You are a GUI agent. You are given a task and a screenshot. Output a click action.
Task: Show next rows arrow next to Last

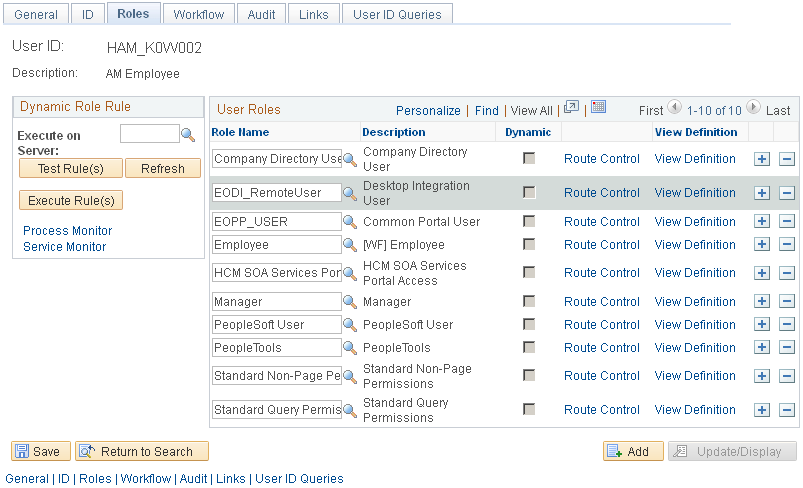click(x=753, y=107)
